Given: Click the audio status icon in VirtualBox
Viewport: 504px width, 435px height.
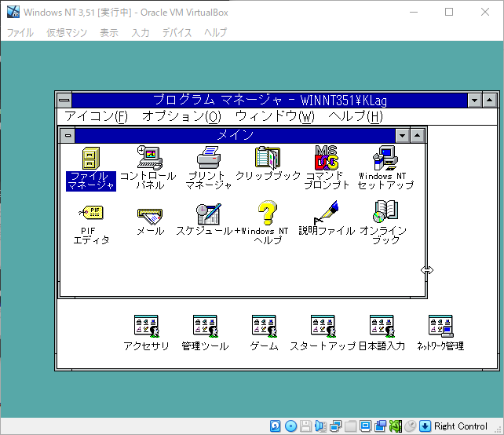Looking at the screenshot, I should pyautogui.click(x=321, y=426).
